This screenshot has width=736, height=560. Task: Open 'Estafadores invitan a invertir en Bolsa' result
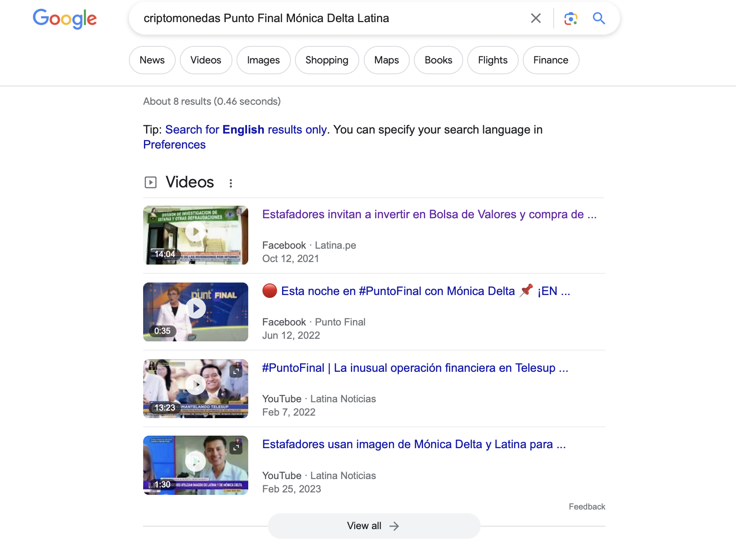tap(429, 214)
